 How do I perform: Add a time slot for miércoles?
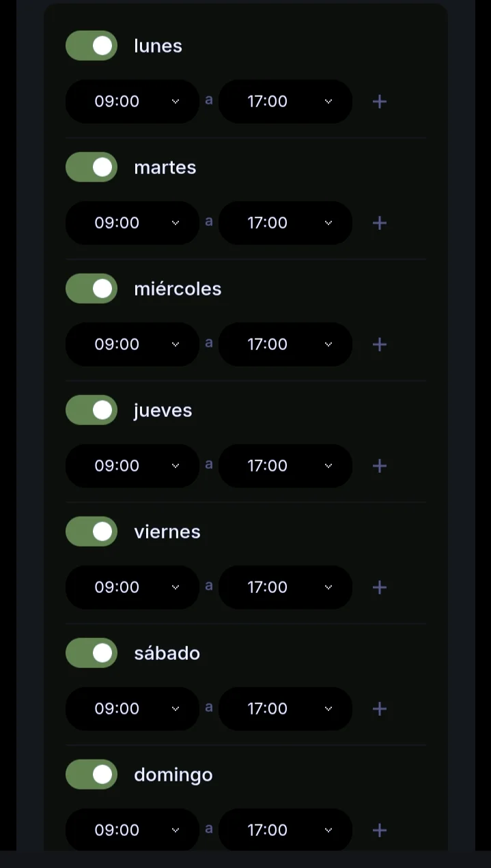tap(380, 345)
